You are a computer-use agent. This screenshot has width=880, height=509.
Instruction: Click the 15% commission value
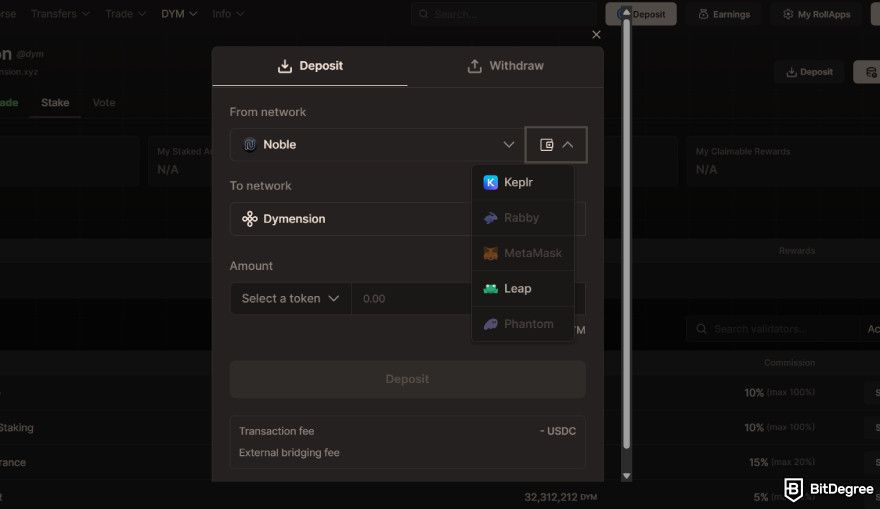(758, 462)
